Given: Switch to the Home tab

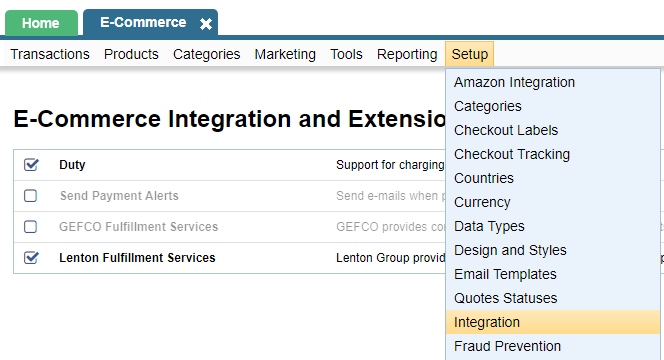Looking at the screenshot, I should (41, 23).
